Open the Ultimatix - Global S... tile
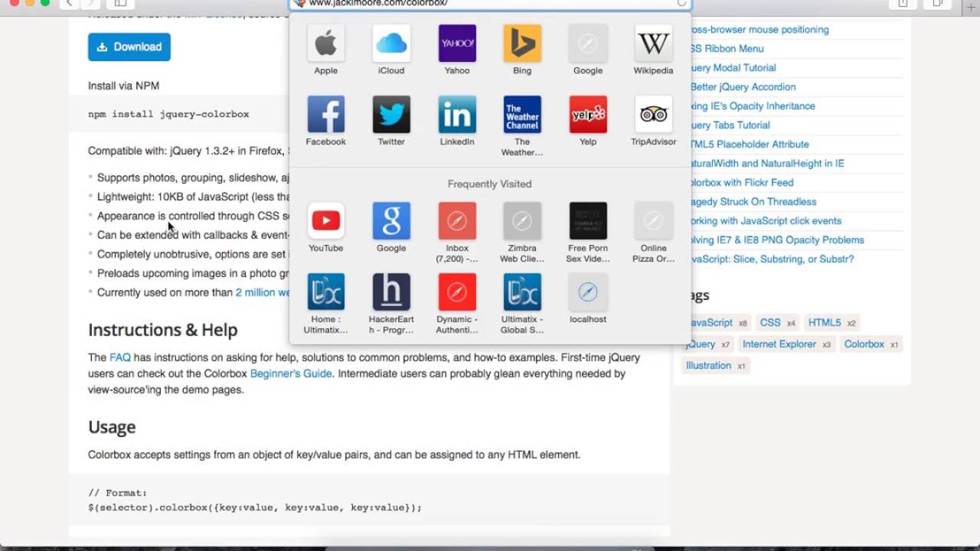The image size is (980, 551). pos(522,292)
